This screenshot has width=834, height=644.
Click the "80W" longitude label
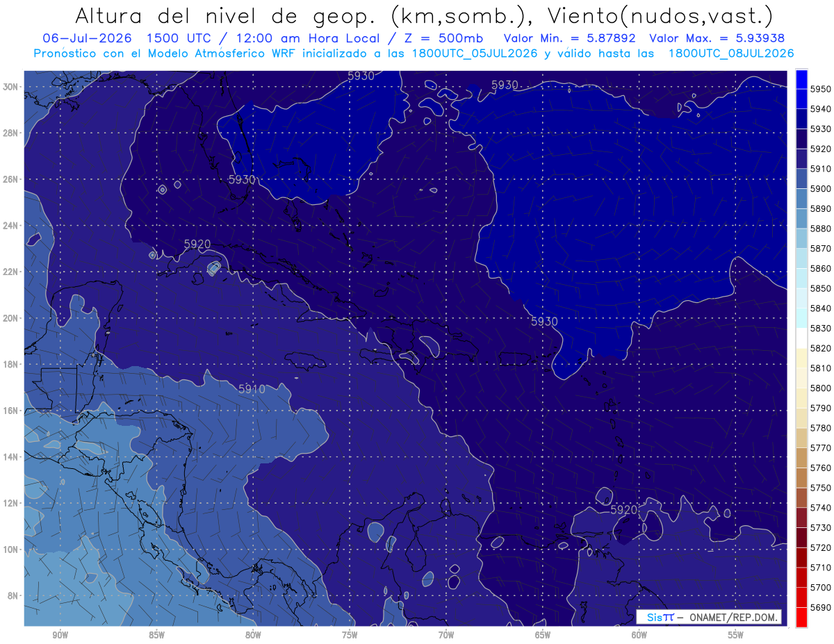[x=253, y=636]
